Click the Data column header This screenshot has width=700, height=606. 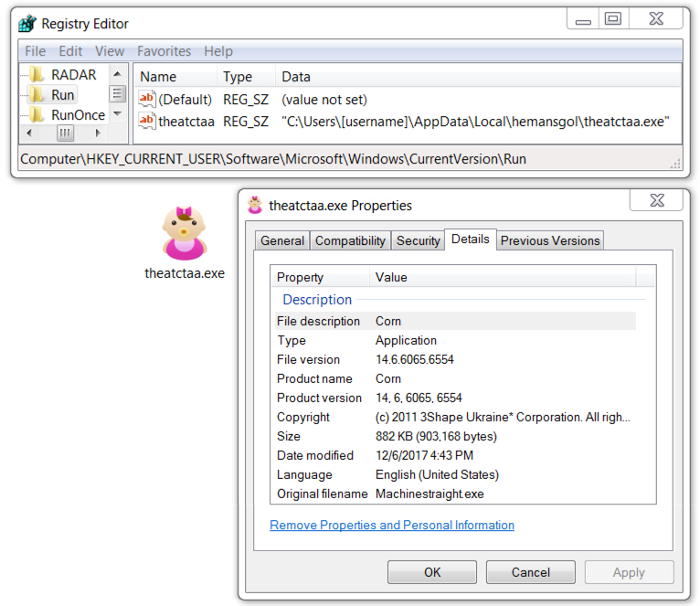[x=478, y=77]
